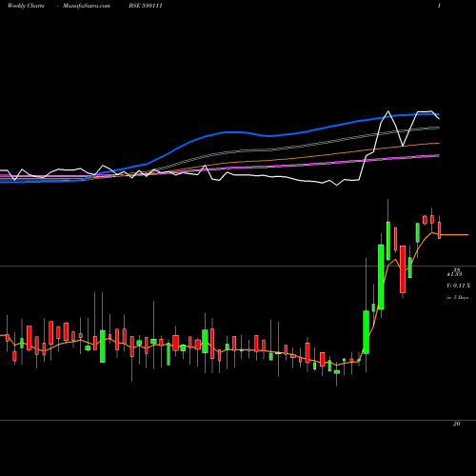Click the price value beginning with 41
Viewport: 476px width, 476px height.
pyautogui.click(x=454, y=274)
